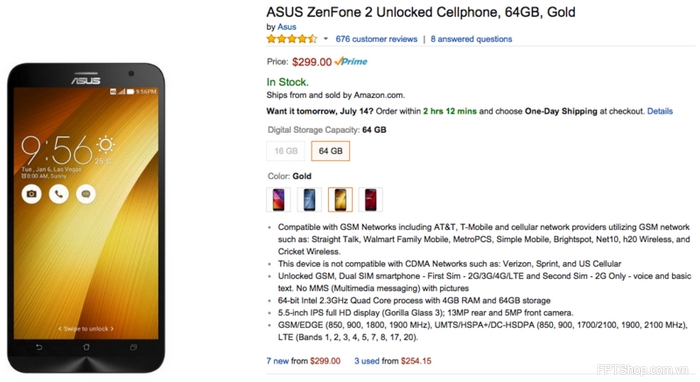Click the Prime logo icon
700x382 pixels.
[351, 62]
